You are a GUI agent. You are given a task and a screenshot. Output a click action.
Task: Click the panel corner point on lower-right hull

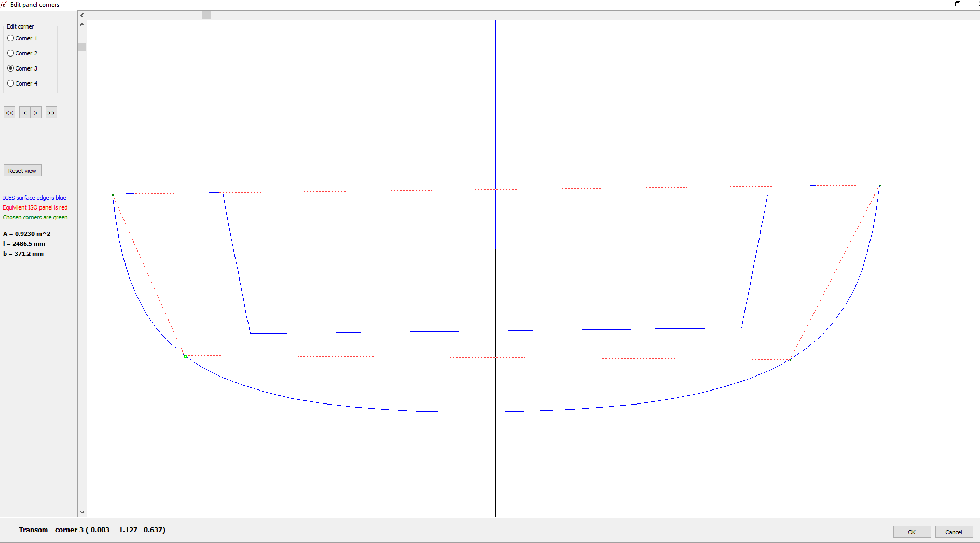(790, 359)
